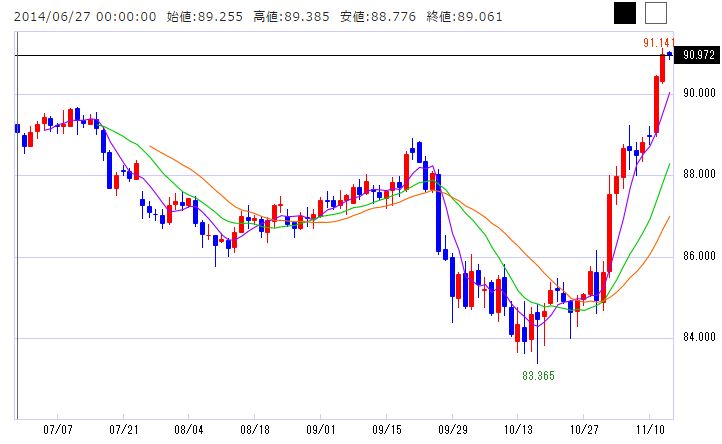Image resolution: width=722 pixels, height=444 pixels.
Task: Click the 09/01 date axis label
Action: [x=320, y=430]
